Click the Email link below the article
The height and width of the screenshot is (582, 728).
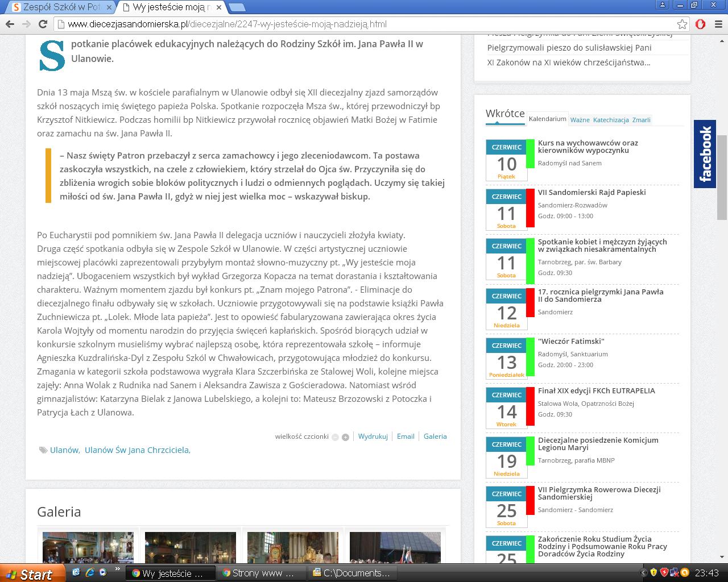click(x=406, y=436)
